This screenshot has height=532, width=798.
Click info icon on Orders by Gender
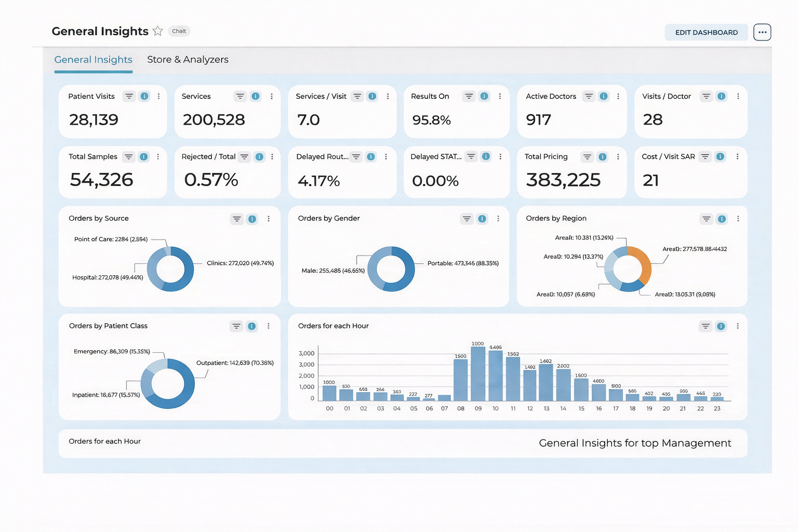tap(482, 219)
